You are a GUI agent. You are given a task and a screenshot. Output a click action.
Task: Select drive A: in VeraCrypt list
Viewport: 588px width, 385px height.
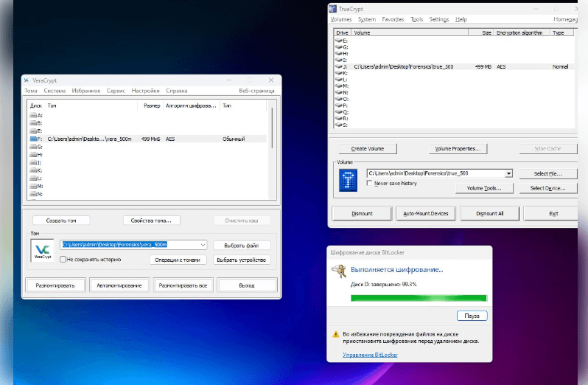[x=148, y=115]
